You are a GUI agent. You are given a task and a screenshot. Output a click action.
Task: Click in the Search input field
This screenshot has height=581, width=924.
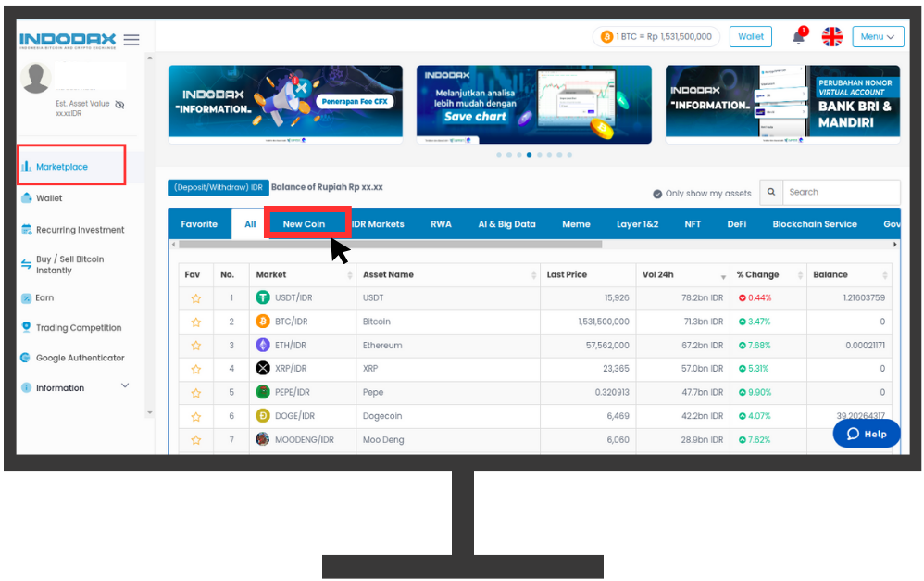(x=842, y=193)
